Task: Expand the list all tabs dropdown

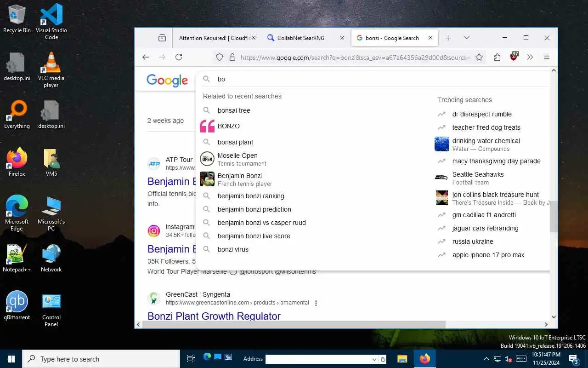Action: point(466,38)
